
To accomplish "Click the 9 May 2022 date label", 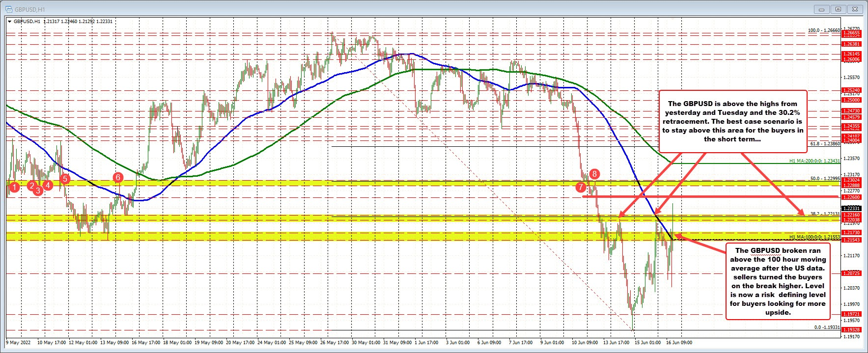I will point(19,342).
